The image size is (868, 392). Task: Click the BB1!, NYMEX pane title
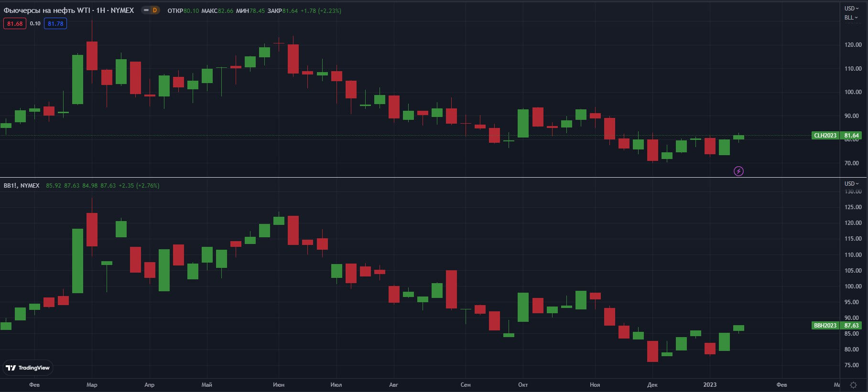(x=22, y=185)
